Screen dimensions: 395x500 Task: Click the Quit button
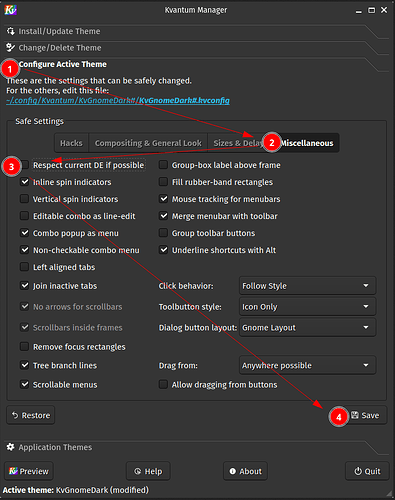[x=367, y=471]
